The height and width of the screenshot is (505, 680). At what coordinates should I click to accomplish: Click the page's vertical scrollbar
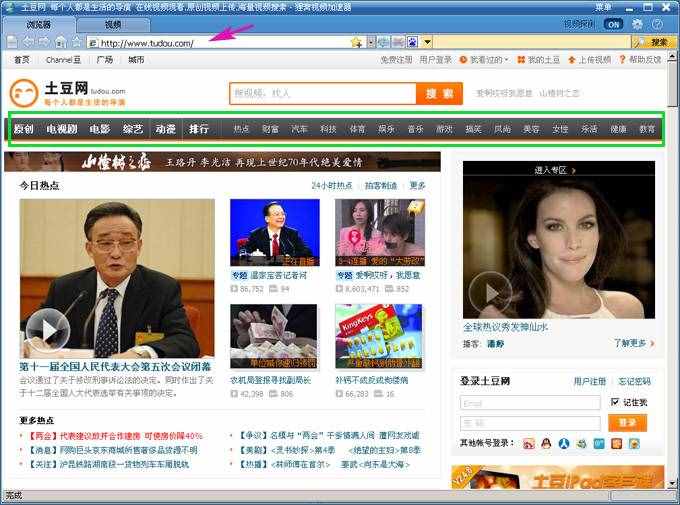(673, 250)
